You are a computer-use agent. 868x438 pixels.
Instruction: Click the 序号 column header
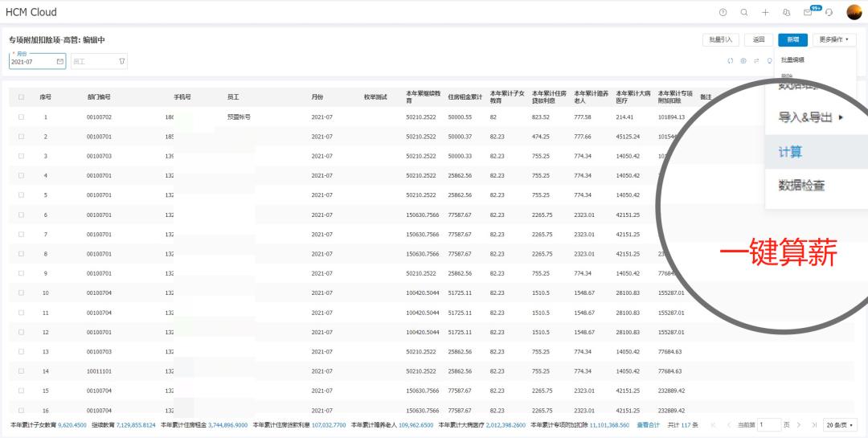tap(45, 97)
